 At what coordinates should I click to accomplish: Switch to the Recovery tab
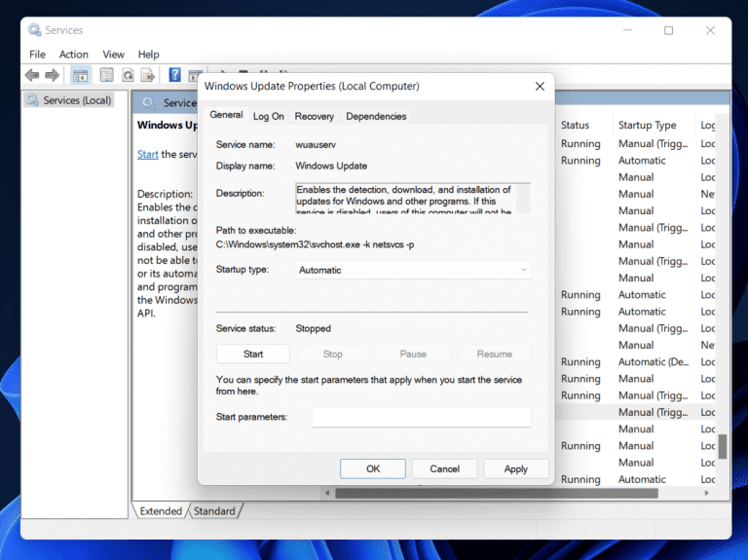314,117
